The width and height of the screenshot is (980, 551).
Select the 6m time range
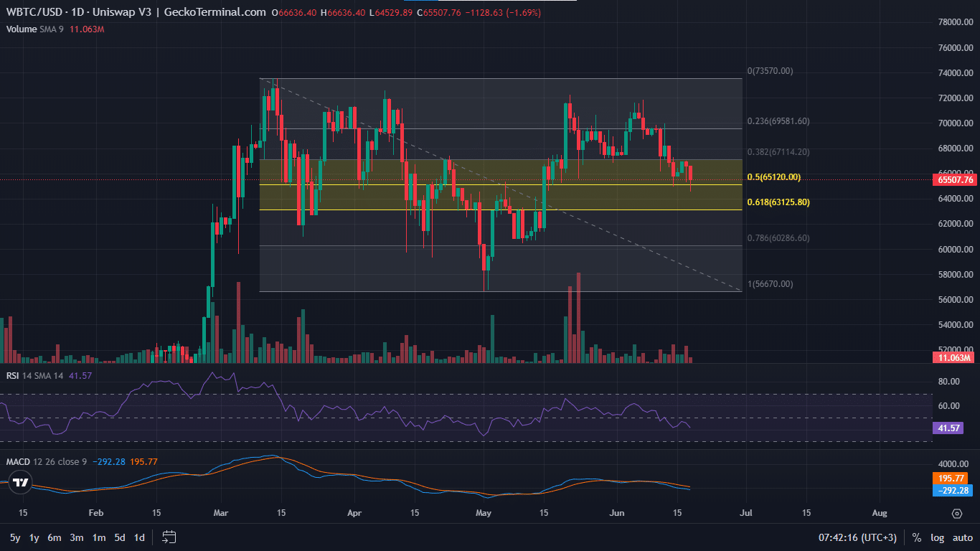[55, 537]
